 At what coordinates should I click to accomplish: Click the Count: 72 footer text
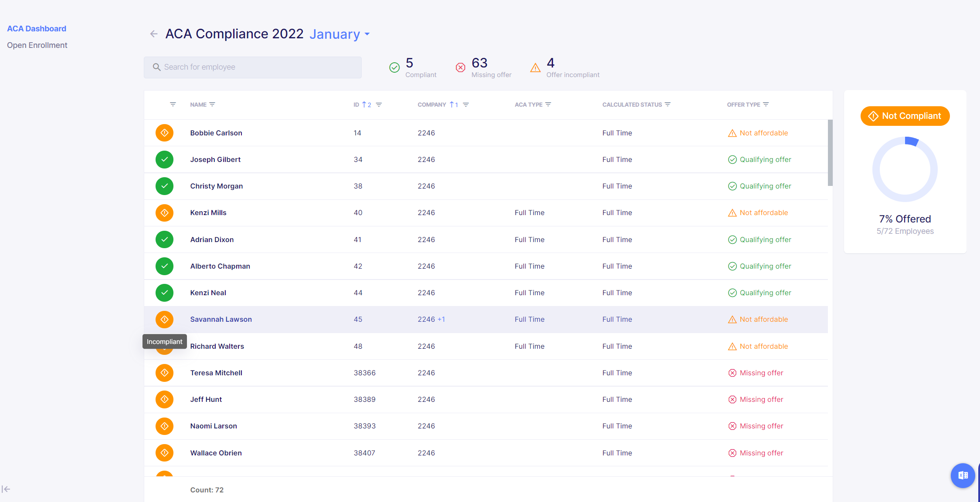pyautogui.click(x=207, y=490)
